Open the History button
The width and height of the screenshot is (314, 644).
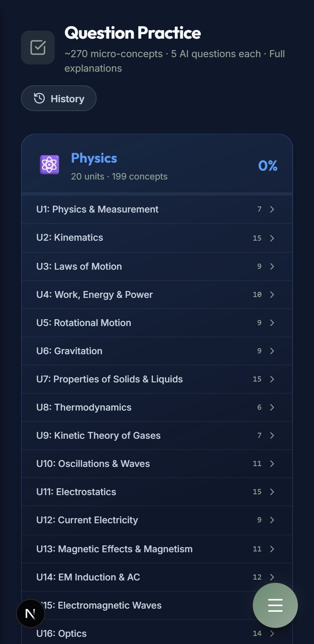[x=59, y=98]
